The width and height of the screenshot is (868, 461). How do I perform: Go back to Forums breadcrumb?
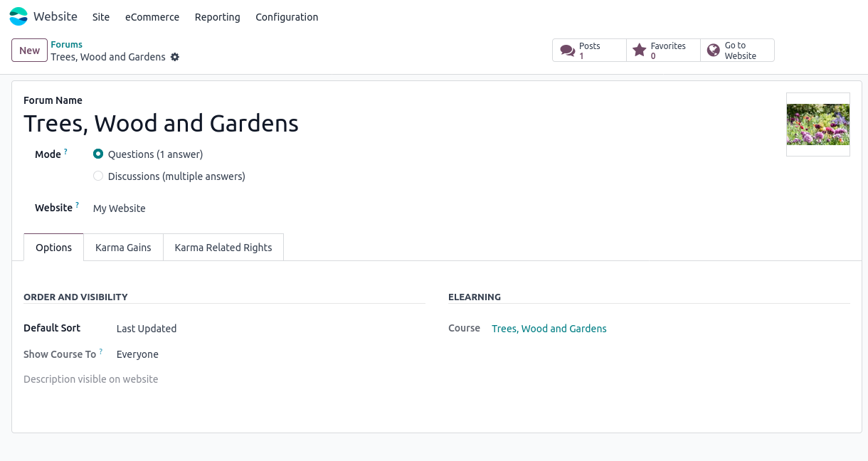(x=66, y=45)
